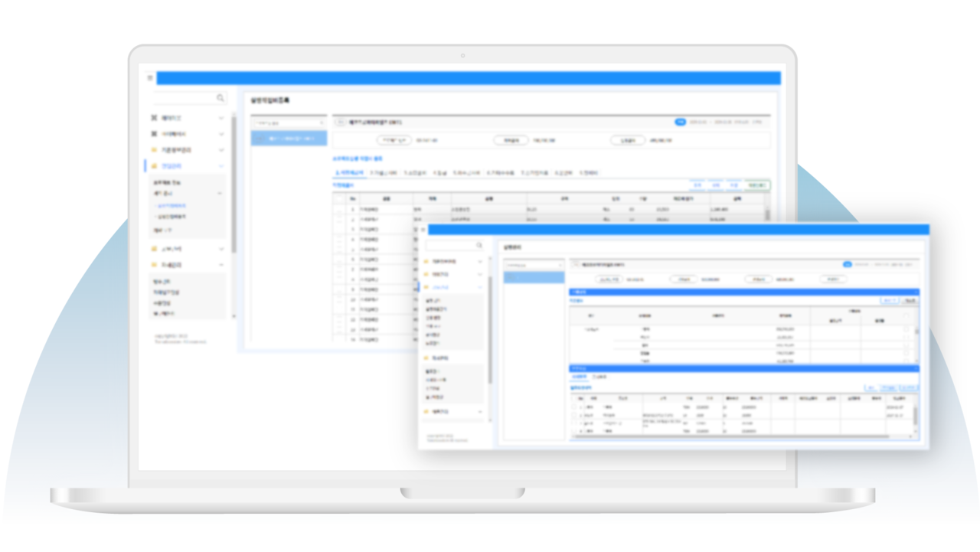Screen dimensions: 980x552
Task: Click the first pill button in the laptop window summary row
Action: coord(394,141)
